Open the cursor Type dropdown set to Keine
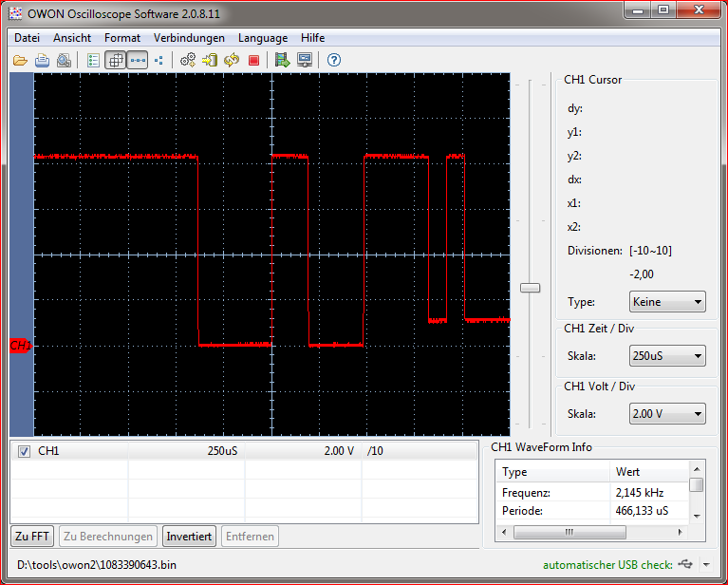Screen dimensions: 728x585 (x=667, y=302)
